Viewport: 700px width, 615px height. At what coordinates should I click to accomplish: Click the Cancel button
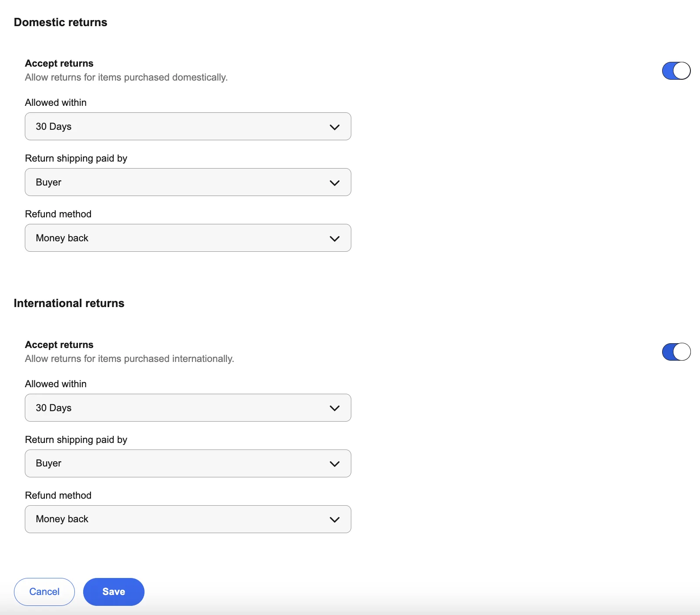(x=44, y=591)
